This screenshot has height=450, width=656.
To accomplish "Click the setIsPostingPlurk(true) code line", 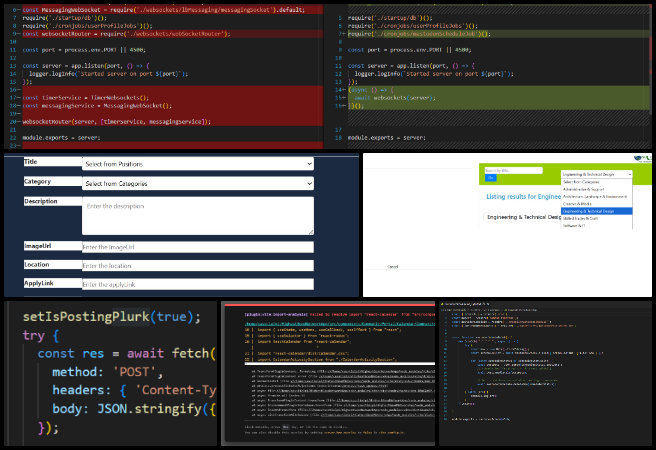I will (112, 316).
